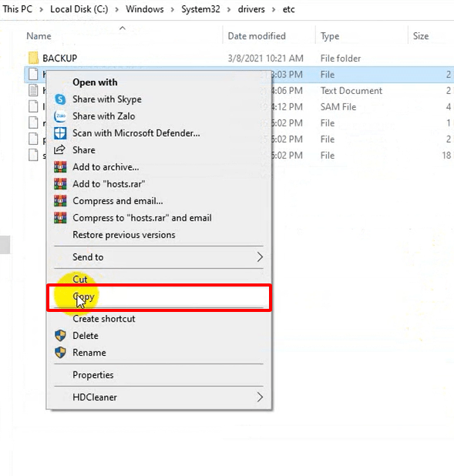Screen dimensions: 454x476
Task: Choose Open with from context menu
Action: tap(159, 82)
